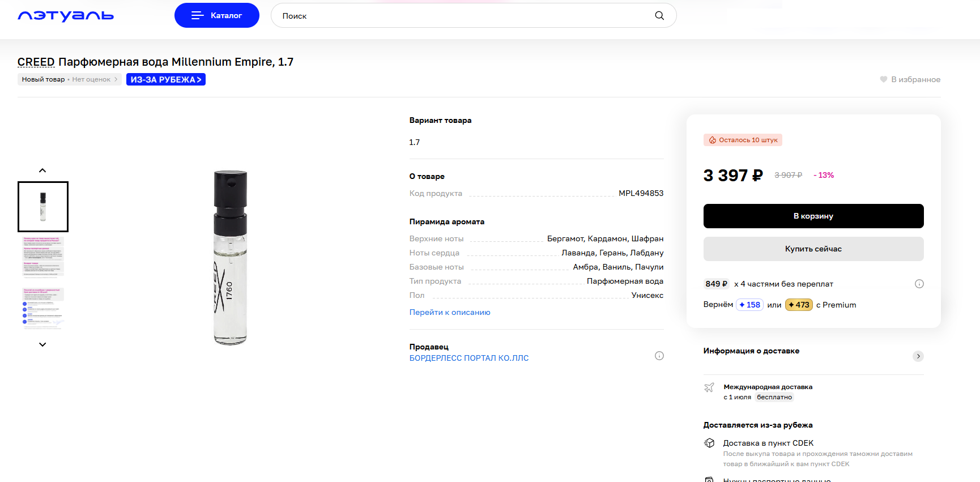Click the Доставляется из-за рубежа heading

coord(758,425)
